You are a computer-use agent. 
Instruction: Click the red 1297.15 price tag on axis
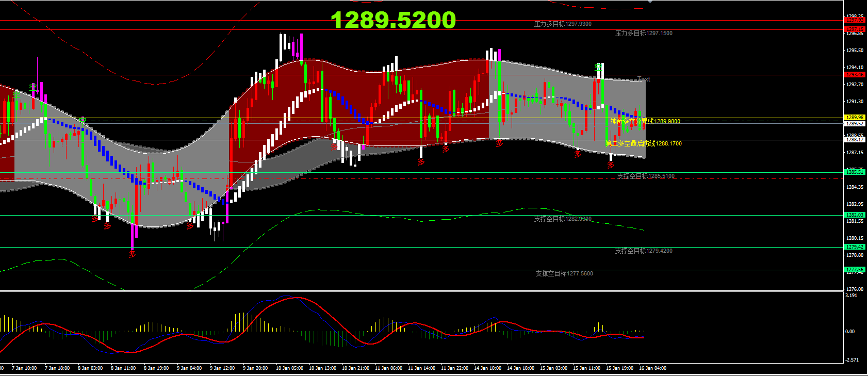pyautogui.click(x=855, y=29)
